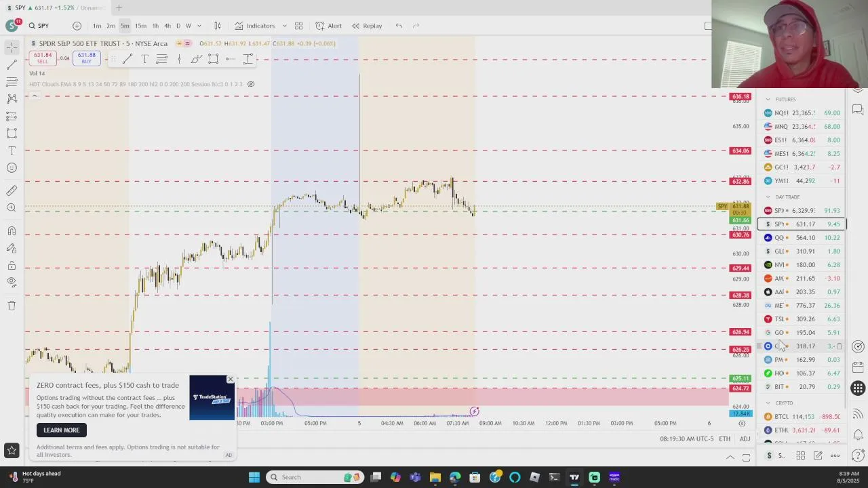The image size is (868, 488).
Task: Select the D daily timeframe
Action: (178, 26)
